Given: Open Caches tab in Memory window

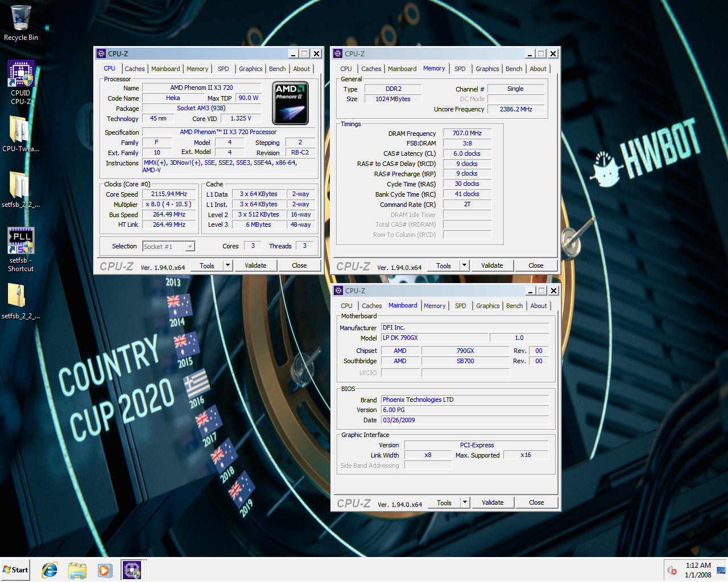Looking at the screenshot, I should (371, 69).
